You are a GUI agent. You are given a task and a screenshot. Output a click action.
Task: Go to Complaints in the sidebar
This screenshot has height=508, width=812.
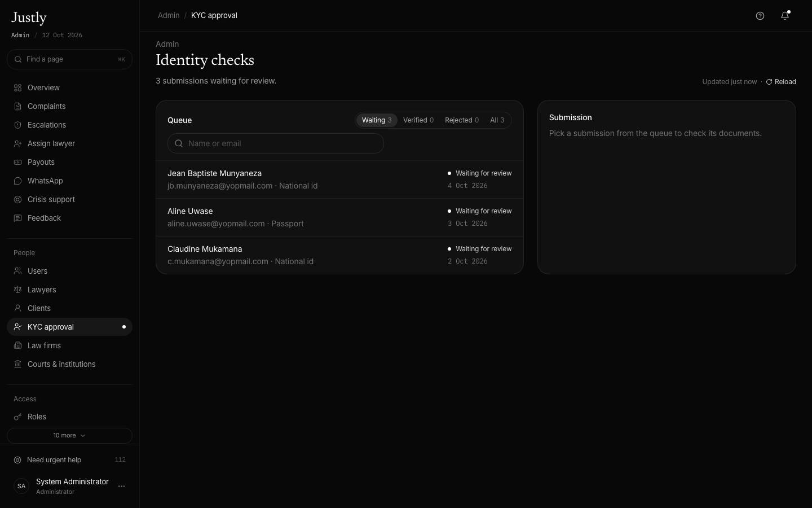pos(69,106)
